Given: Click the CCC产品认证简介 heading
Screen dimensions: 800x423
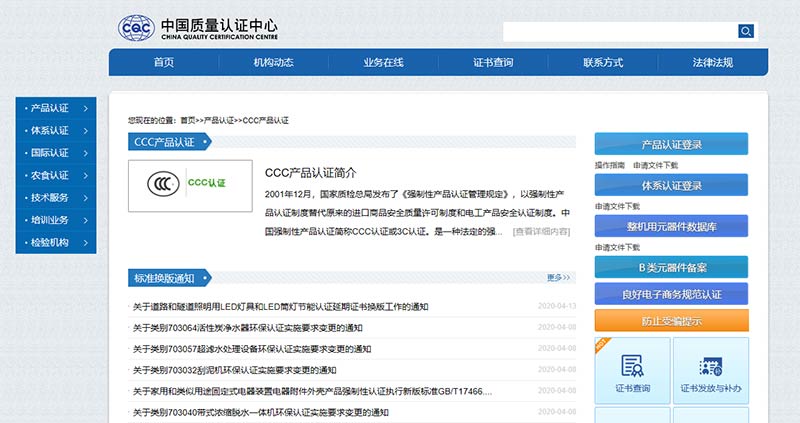Looking at the screenshot, I should pyautogui.click(x=310, y=173).
